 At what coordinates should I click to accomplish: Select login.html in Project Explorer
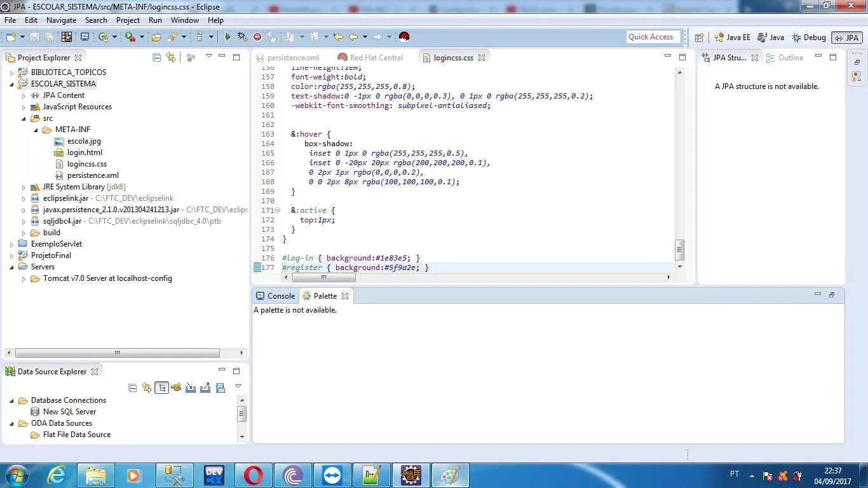pyautogui.click(x=85, y=152)
